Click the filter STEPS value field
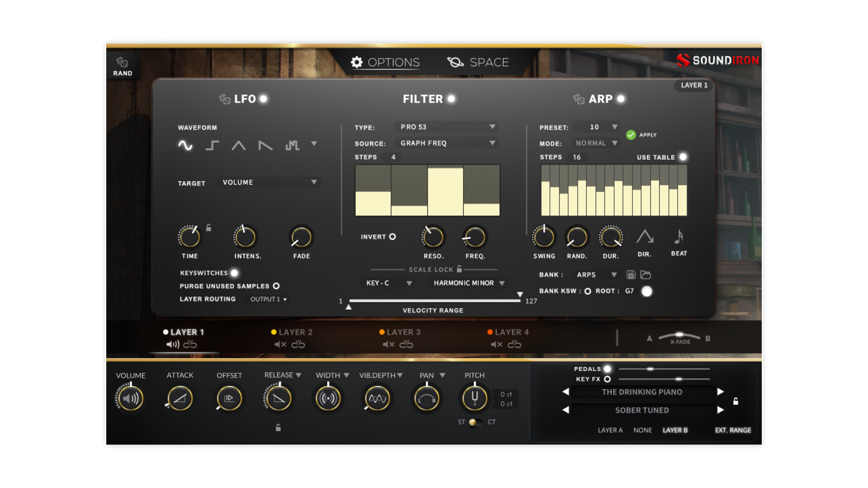 [x=393, y=157]
